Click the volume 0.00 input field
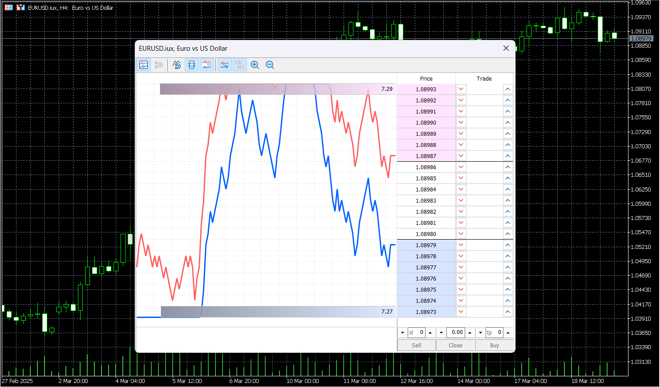Image resolution: width=660 pixels, height=387 pixels. click(456, 333)
